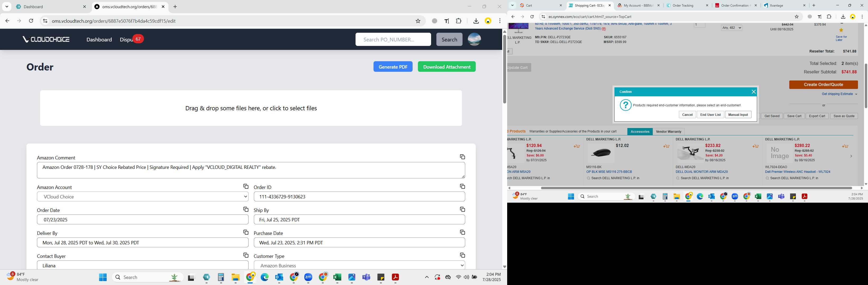Open tab search dropdown in OMS browser
The height and width of the screenshot is (285, 868).
(7, 6)
